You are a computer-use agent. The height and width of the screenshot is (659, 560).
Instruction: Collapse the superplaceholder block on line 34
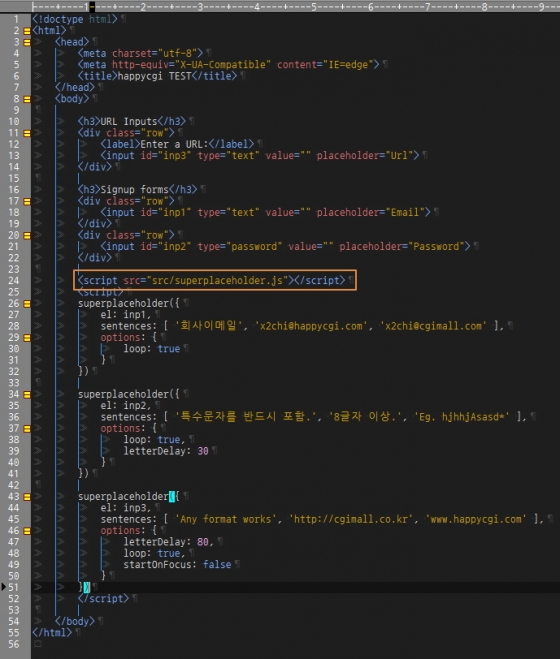[x=26, y=394]
